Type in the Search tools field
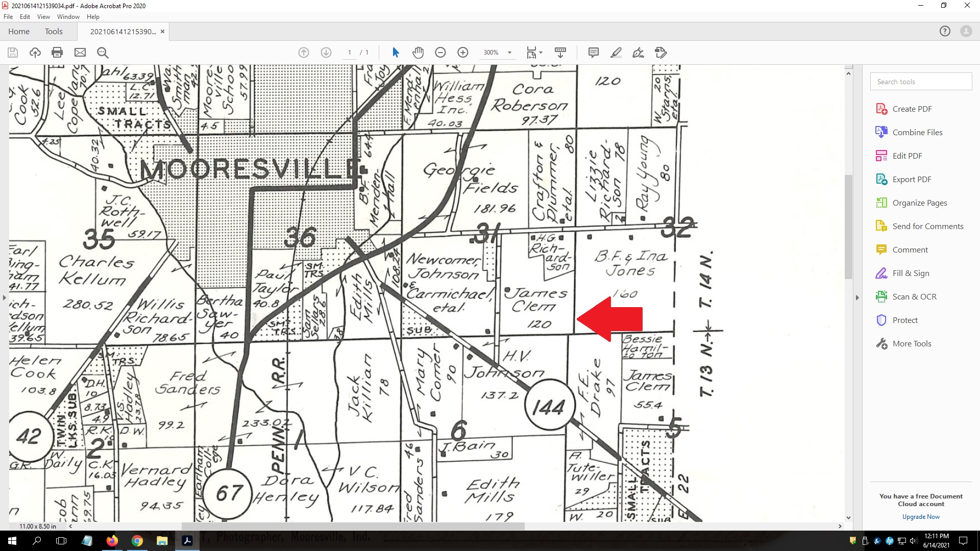This screenshot has height=551, width=980. tap(920, 81)
